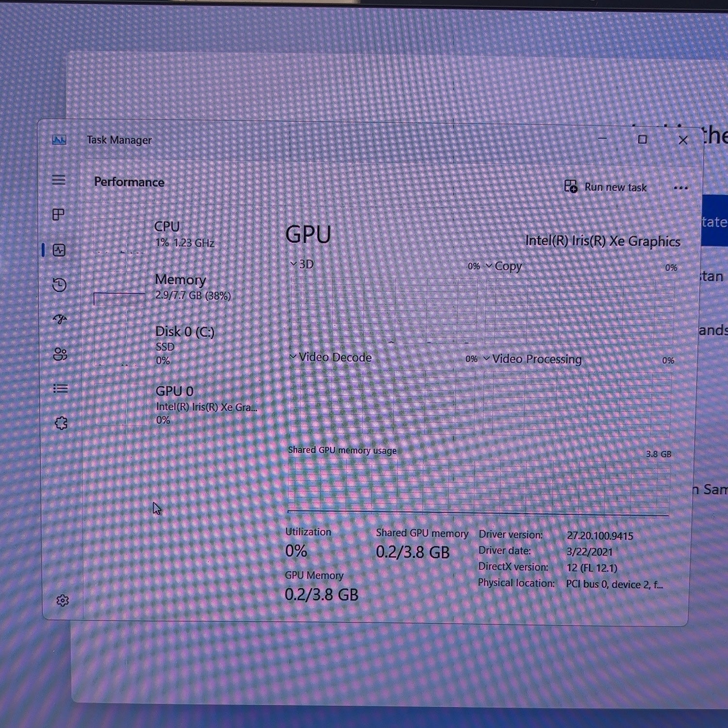Viewport: 728px width, 728px height.
Task: Click the Shared GPU memory usage graph
Action: [479, 486]
